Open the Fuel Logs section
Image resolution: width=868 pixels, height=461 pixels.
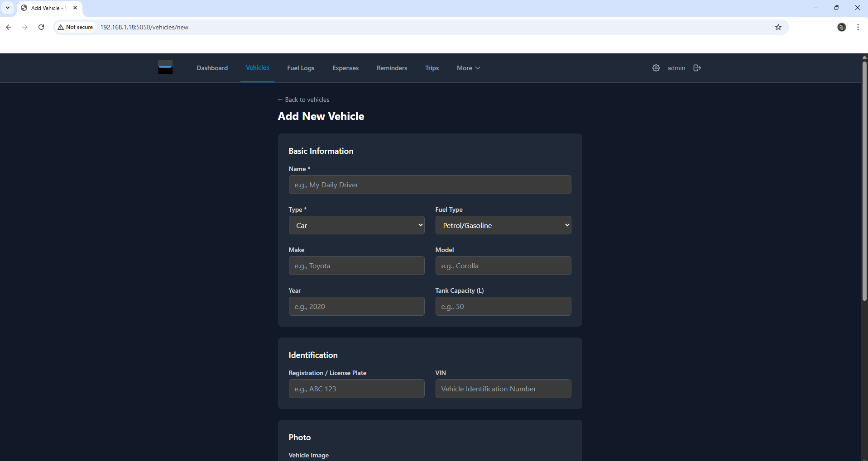tap(300, 68)
